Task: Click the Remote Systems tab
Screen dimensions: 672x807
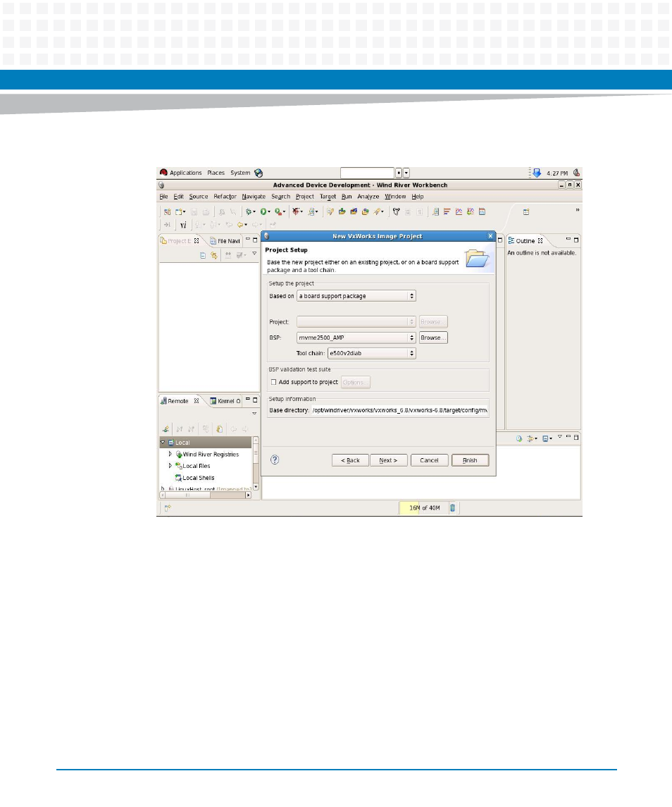Action: pyautogui.click(x=179, y=401)
